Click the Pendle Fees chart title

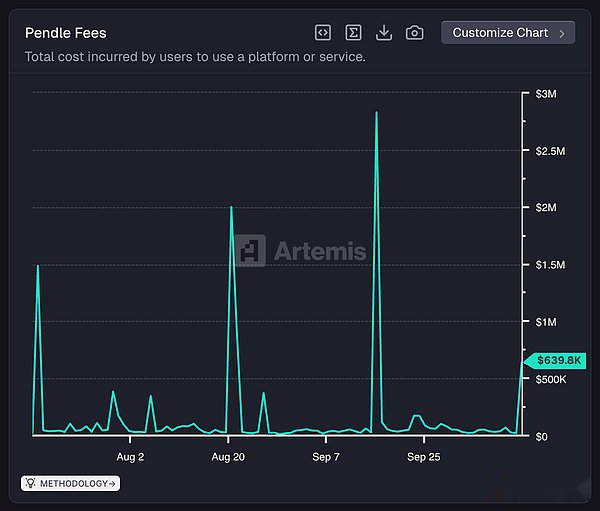tap(65, 33)
